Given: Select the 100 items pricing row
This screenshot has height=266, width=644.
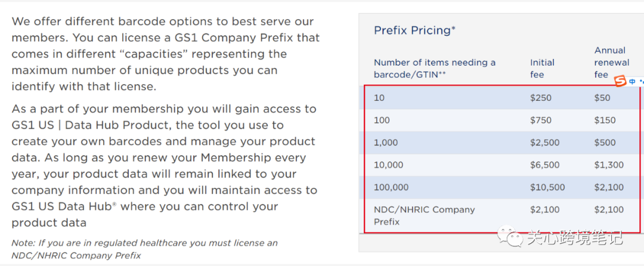Looking at the screenshot, I should coord(502,120).
